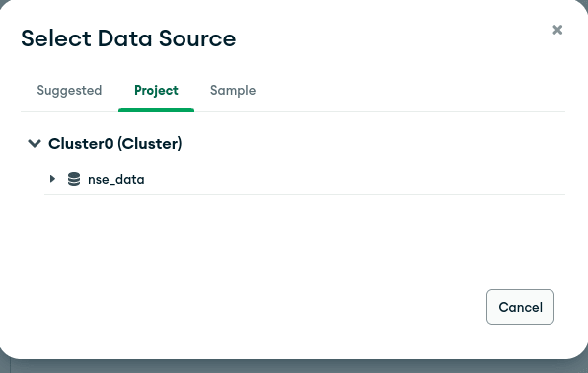Click the nse_data database icon
This screenshot has width=588, height=373.
tap(74, 179)
